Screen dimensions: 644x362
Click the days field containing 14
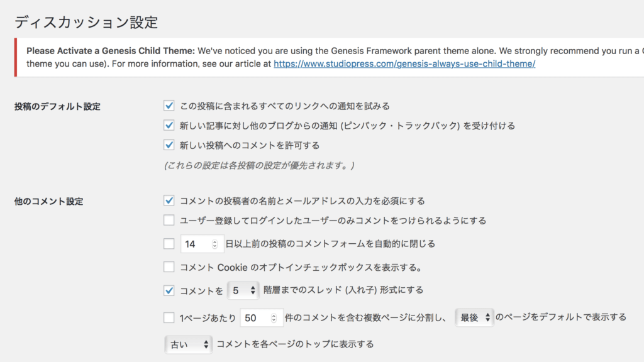click(x=195, y=244)
